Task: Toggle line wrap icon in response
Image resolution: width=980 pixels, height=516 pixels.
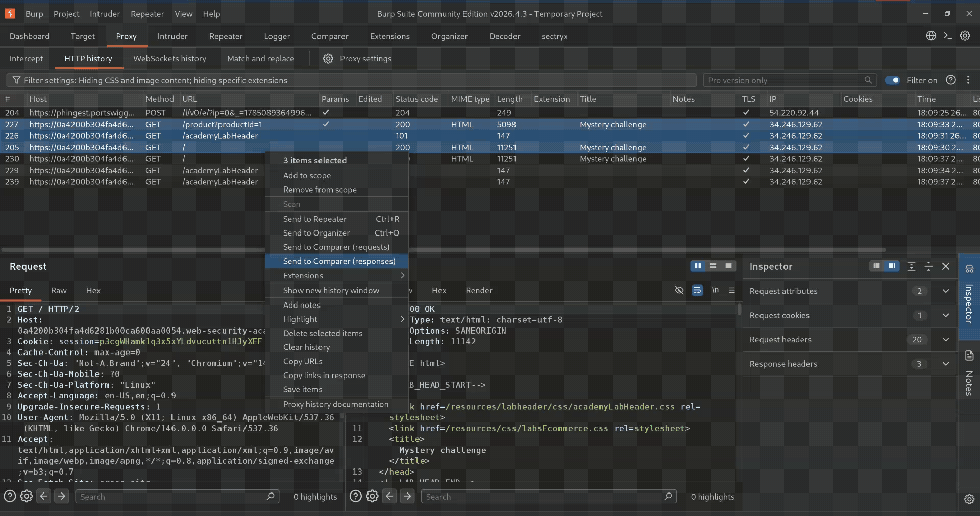Action: pos(697,290)
